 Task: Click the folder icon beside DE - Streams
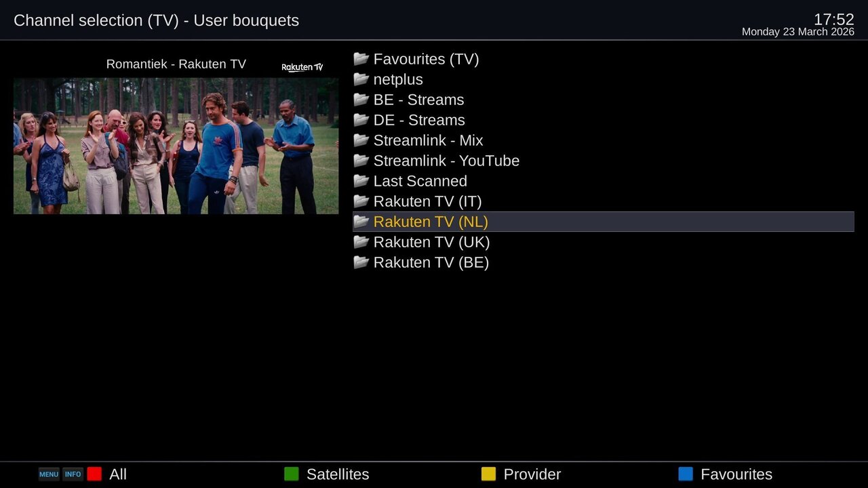point(361,120)
